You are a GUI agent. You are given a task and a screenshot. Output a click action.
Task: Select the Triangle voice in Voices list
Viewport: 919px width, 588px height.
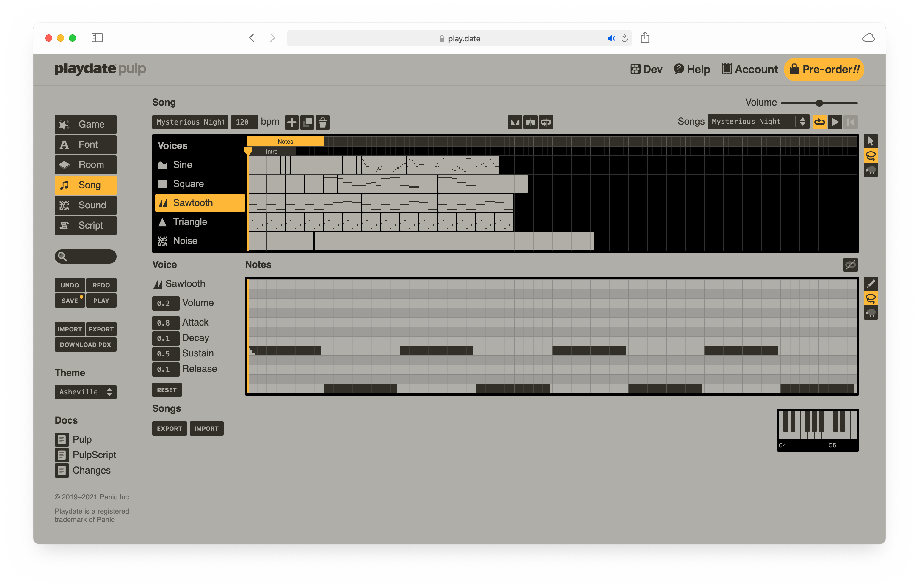click(190, 222)
